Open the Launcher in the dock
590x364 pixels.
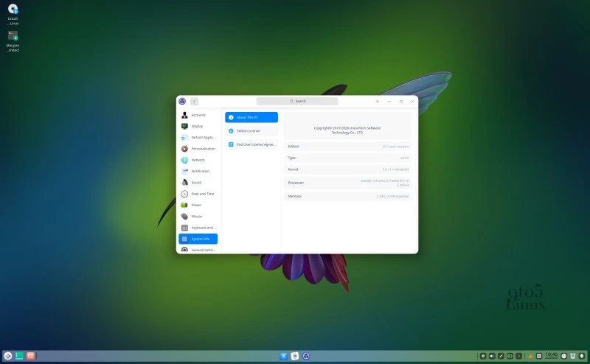8,356
